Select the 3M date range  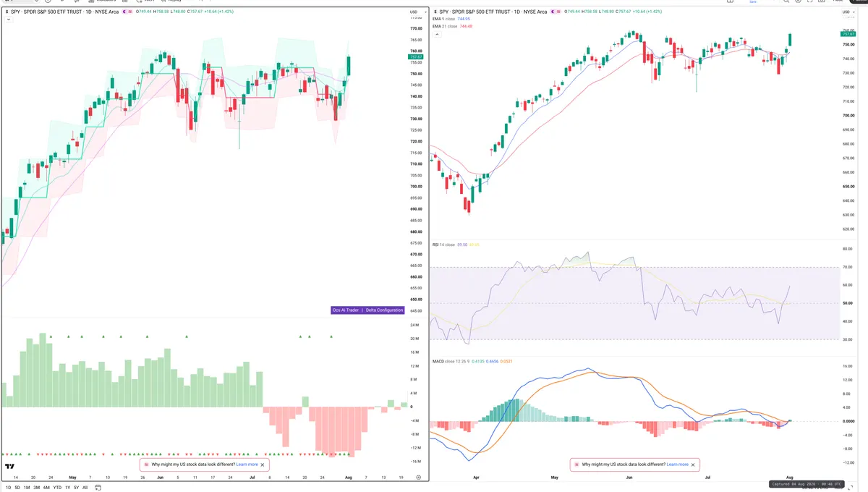37,488
